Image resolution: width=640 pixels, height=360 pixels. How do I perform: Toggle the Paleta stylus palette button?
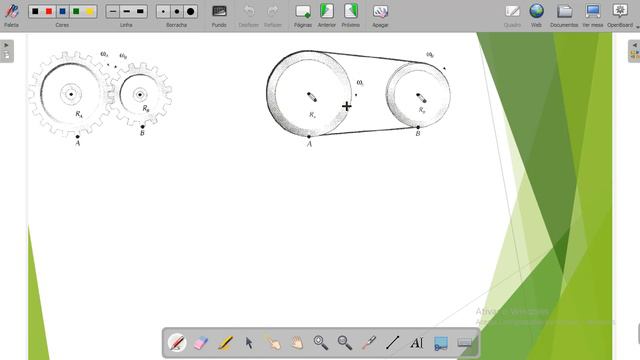coord(11,15)
